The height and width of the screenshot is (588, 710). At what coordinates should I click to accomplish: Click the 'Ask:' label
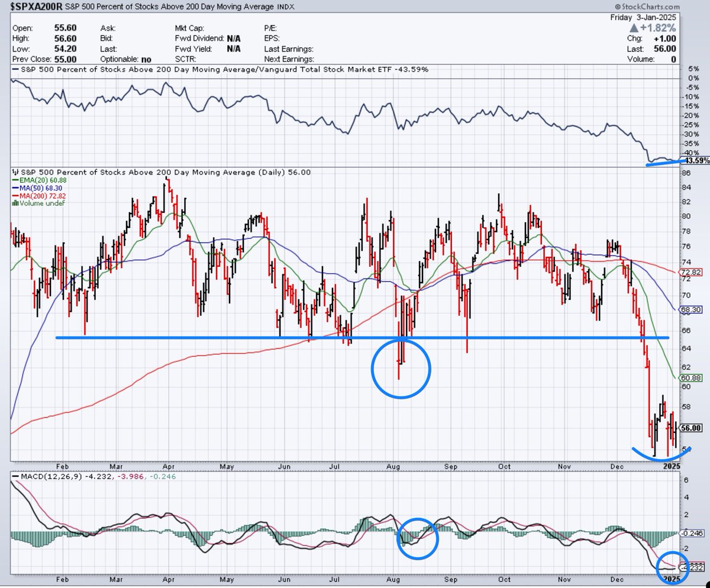click(x=108, y=28)
